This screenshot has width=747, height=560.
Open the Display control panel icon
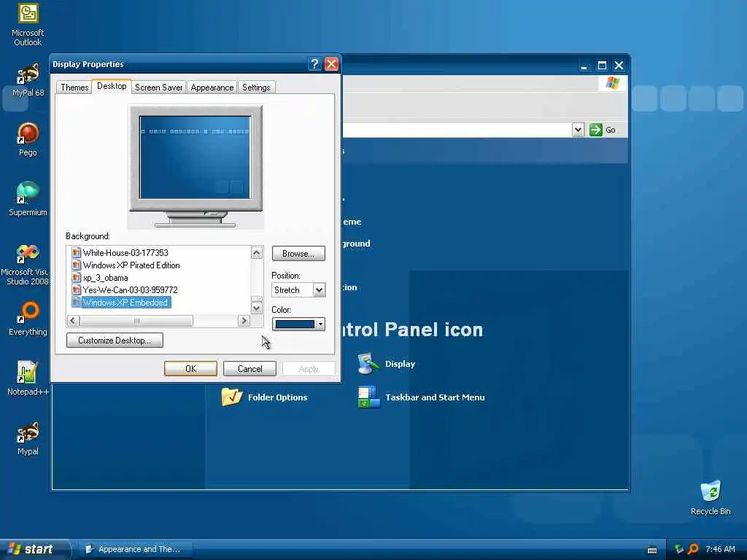point(387,364)
